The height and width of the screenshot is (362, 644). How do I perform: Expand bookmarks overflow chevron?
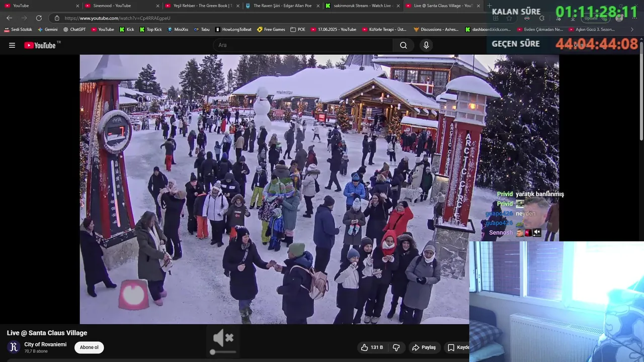click(632, 30)
